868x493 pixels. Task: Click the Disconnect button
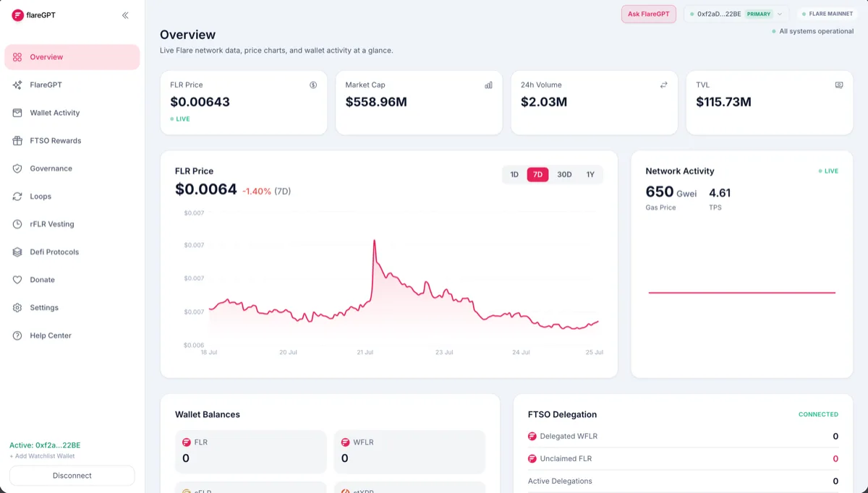pos(72,476)
